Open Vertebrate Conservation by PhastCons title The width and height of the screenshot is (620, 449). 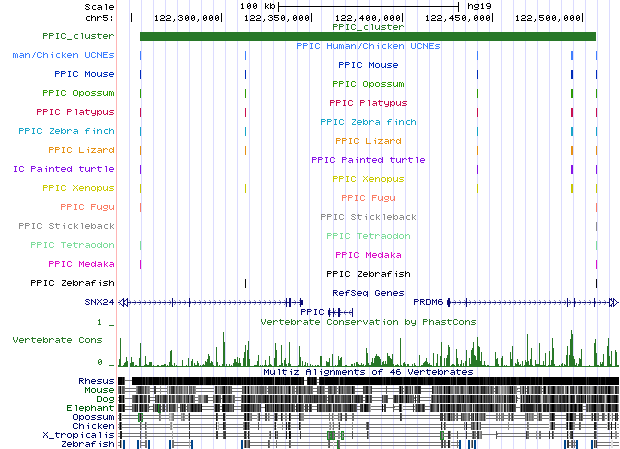(x=368, y=322)
